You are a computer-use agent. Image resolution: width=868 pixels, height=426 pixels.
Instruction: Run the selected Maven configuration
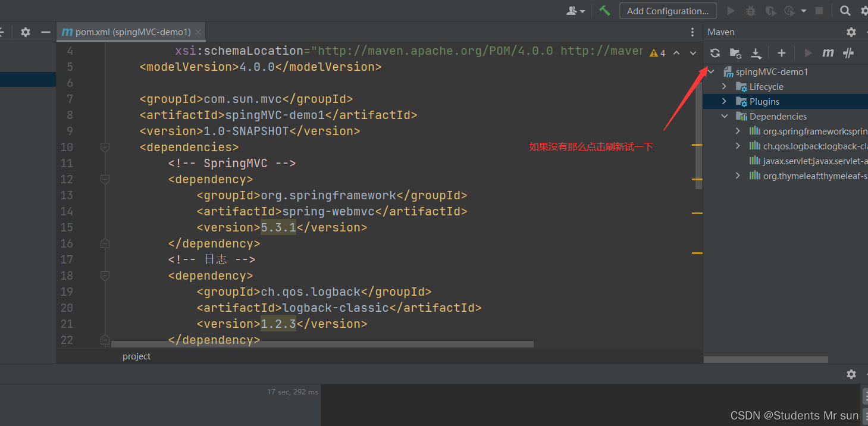tap(808, 52)
